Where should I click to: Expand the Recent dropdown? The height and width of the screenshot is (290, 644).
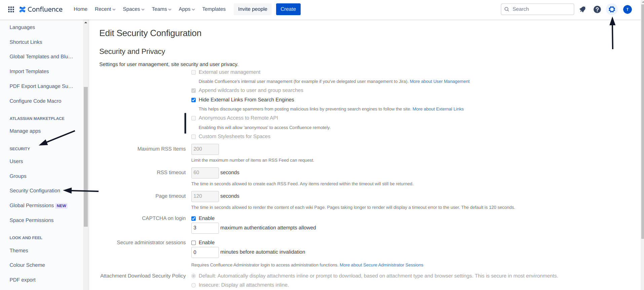point(105,9)
